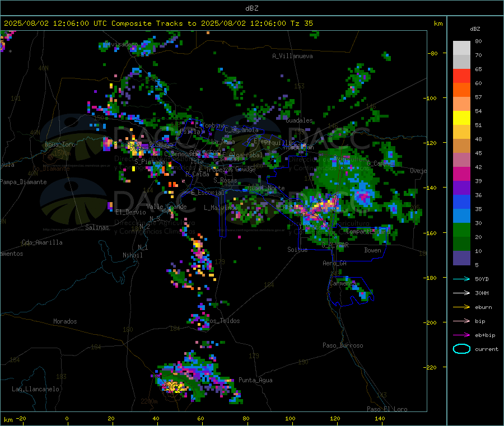Click the '60' km tick on bottom axis

200,418
